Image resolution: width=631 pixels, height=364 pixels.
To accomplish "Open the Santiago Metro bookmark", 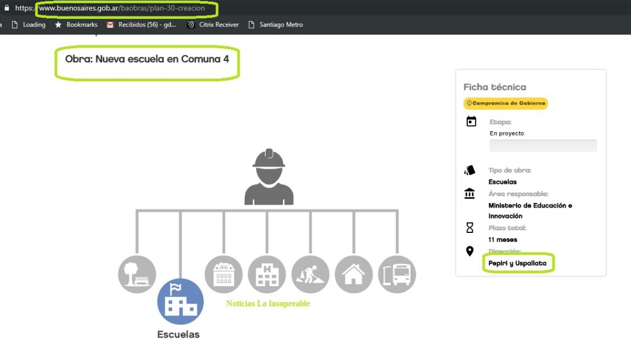I will (276, 25).
